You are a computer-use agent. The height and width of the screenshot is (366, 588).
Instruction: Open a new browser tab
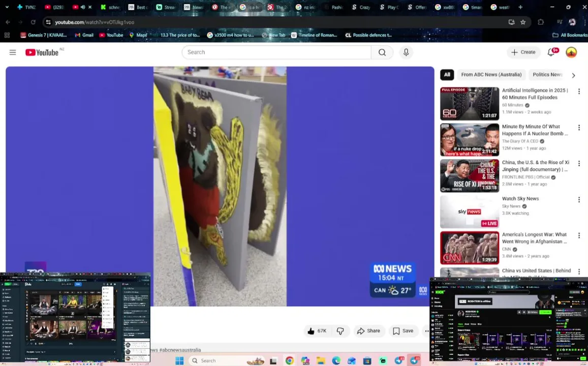[520, 7]
